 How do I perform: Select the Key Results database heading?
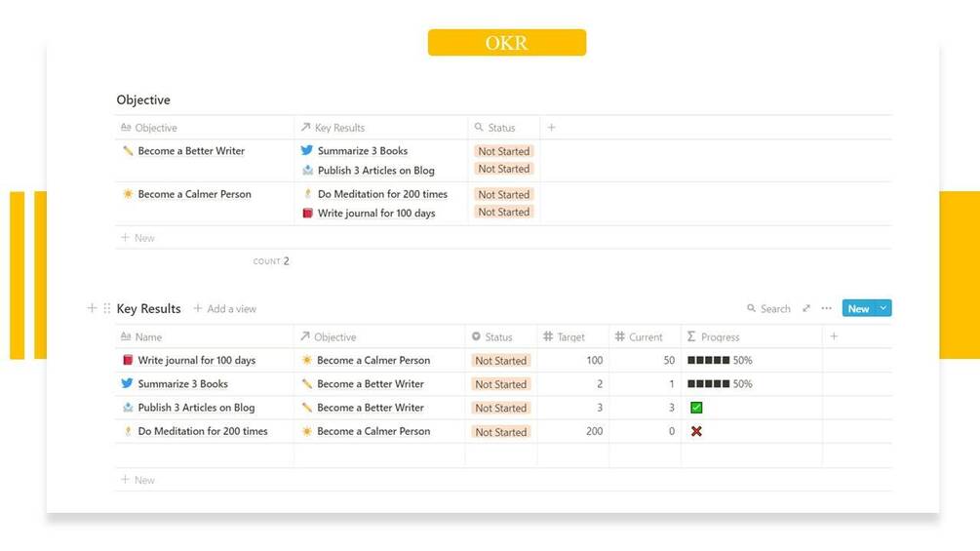coord(149,308)
